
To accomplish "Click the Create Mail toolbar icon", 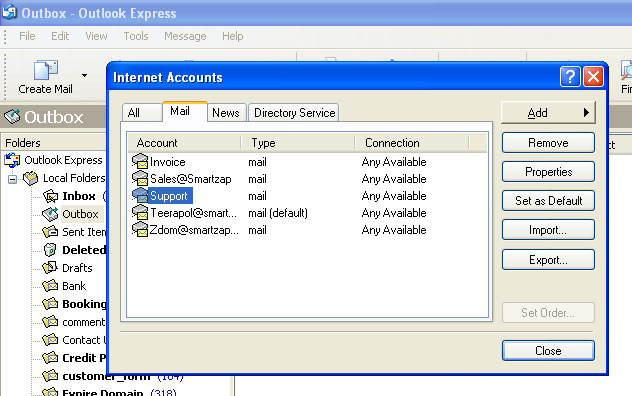I will [46, 70].
